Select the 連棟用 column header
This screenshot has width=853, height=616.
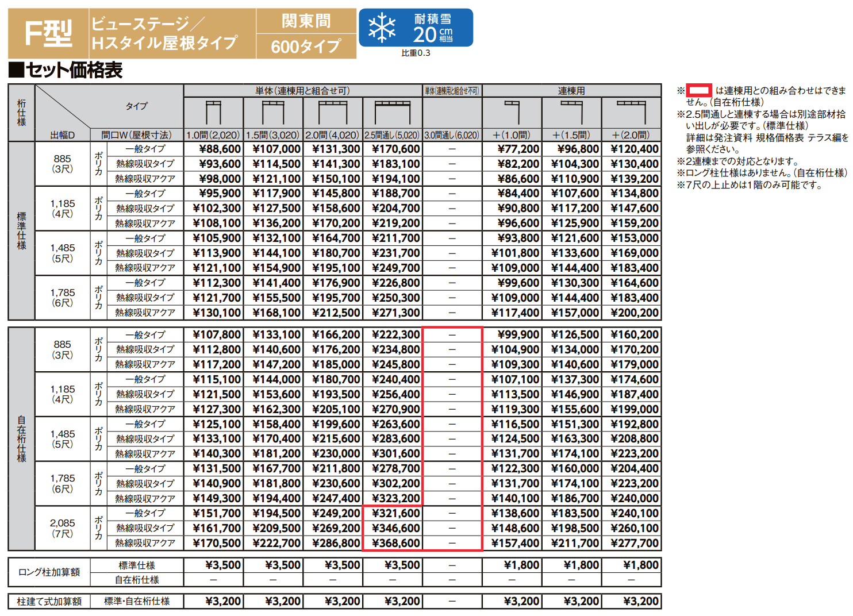pos(571,90)
